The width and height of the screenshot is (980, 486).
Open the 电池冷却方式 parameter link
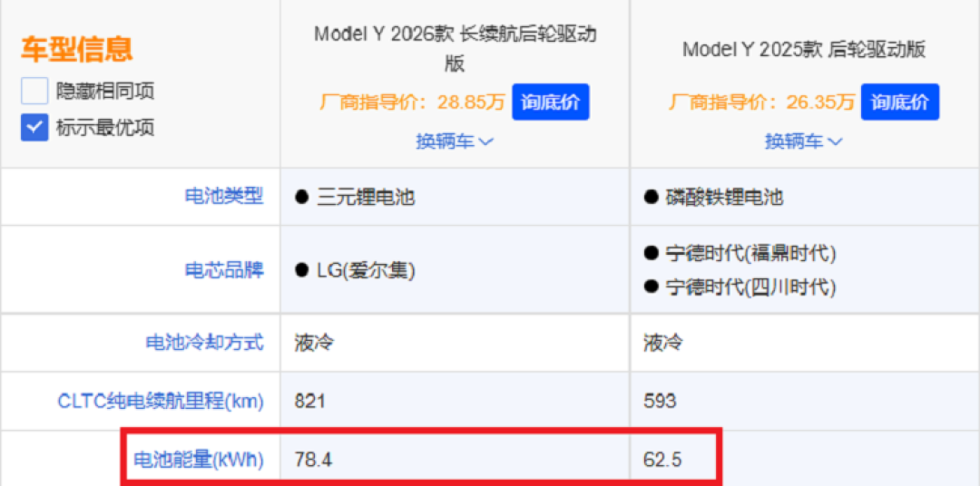click(x=204, y=343)
